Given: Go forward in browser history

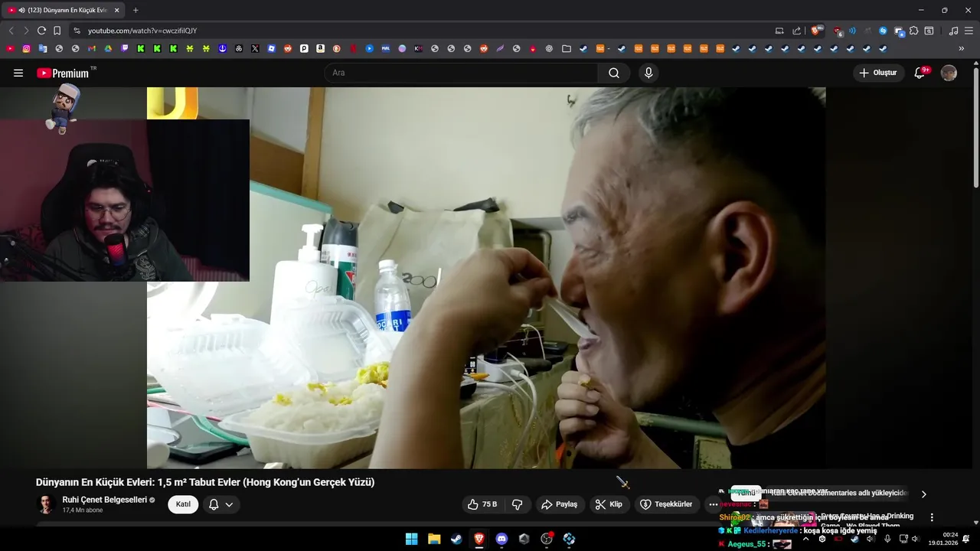Looking at the screenshot, I should (26, 31).
